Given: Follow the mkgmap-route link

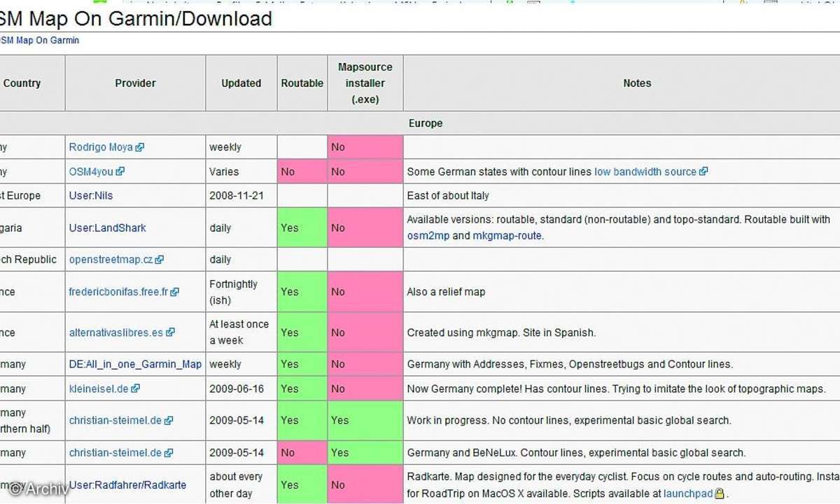Looking at the screenshot, I should tap(507, 236).
